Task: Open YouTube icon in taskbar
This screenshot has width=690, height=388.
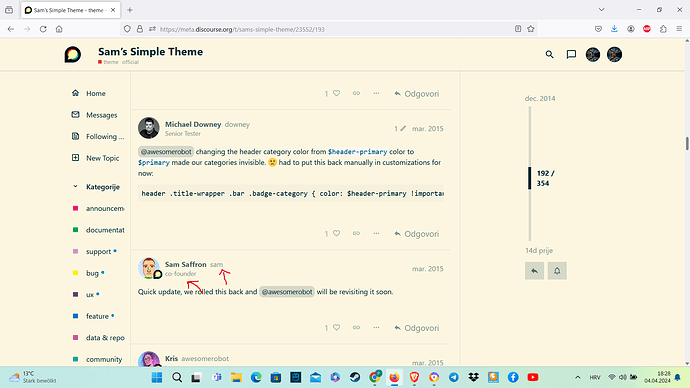Action: 533,377
